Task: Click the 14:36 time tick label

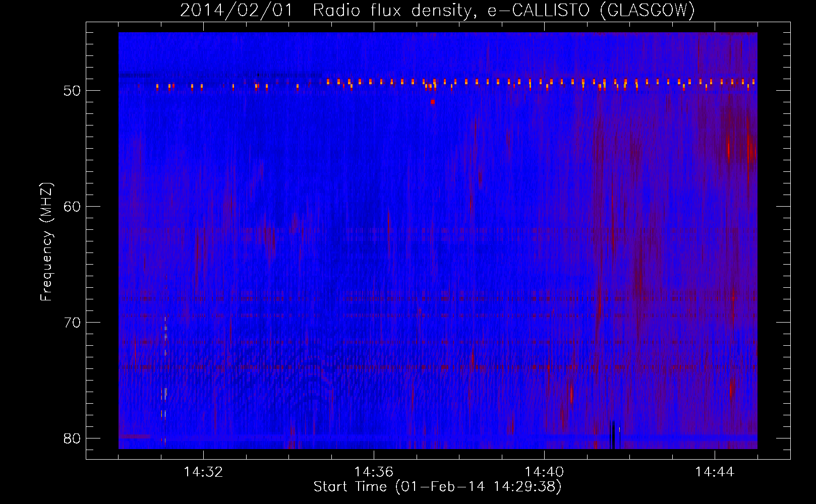Action: coord(374,472)
